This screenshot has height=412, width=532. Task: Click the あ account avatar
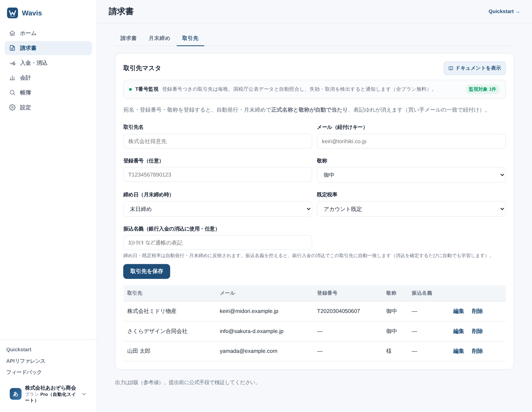click(16, 394)
